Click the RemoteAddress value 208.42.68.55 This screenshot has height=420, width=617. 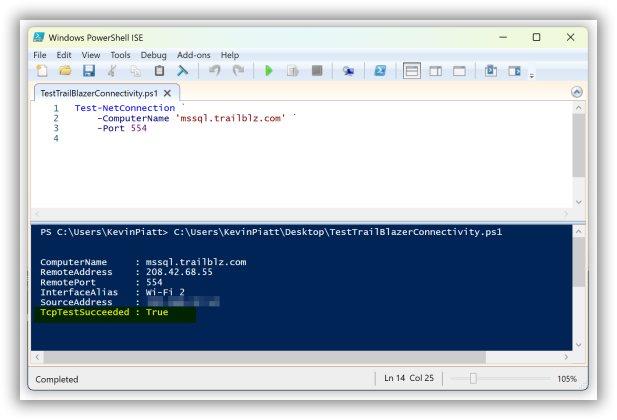[179, 272]
